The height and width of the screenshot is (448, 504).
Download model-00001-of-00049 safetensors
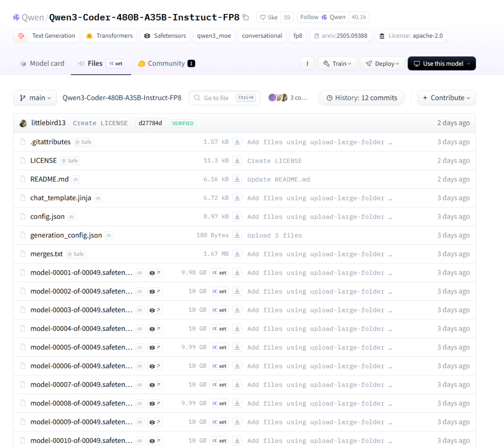(237, 273)
